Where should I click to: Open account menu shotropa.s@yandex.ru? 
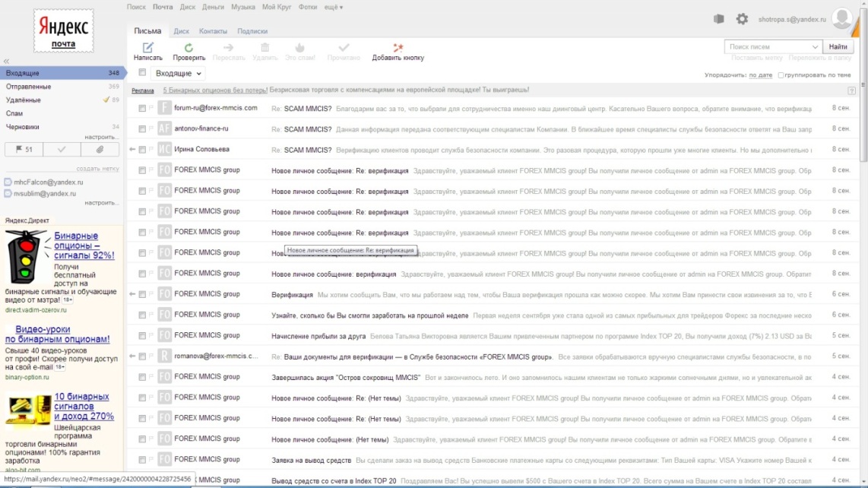coord(791,20)
